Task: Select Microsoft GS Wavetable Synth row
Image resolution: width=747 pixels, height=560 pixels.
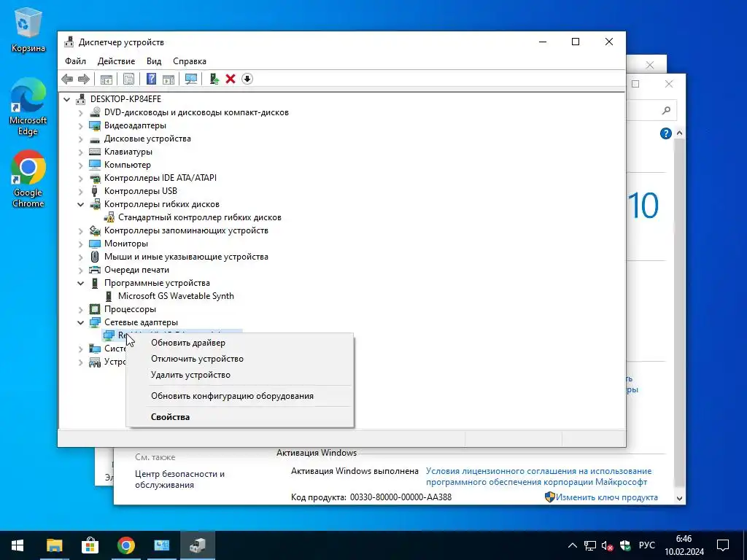Action: (x=176, y=296)
